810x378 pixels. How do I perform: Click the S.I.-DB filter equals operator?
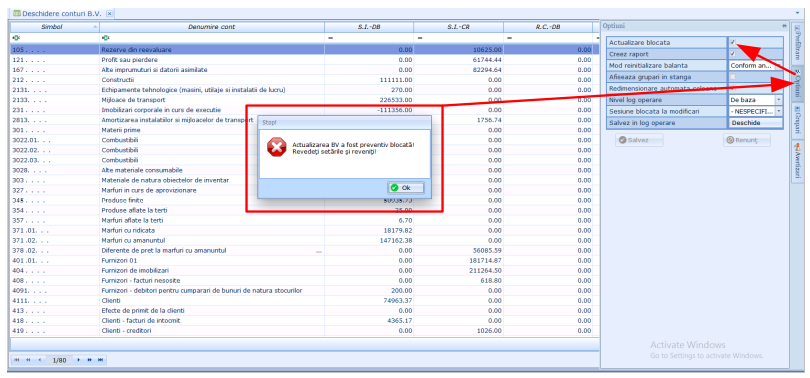(x=331, y=38)
